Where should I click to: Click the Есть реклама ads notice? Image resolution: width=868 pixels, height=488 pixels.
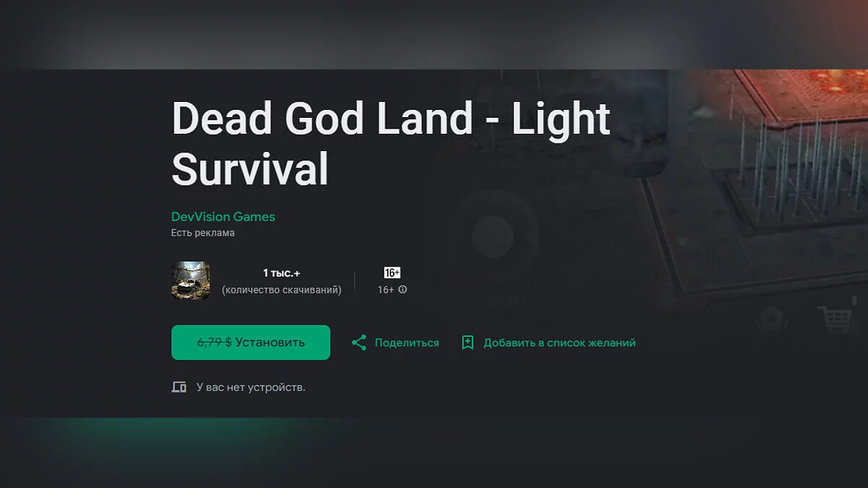click(x=203, y=233)
